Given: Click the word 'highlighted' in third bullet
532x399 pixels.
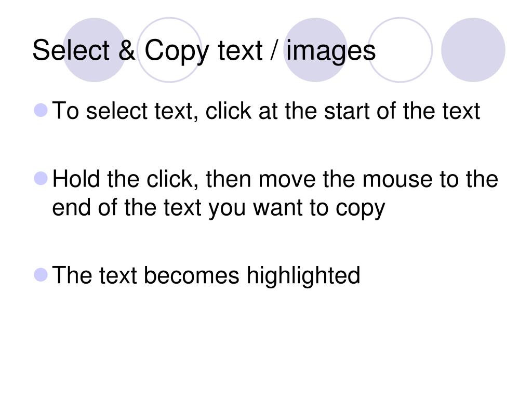Looking at the screenshot, I should click(x=303, y=276).
